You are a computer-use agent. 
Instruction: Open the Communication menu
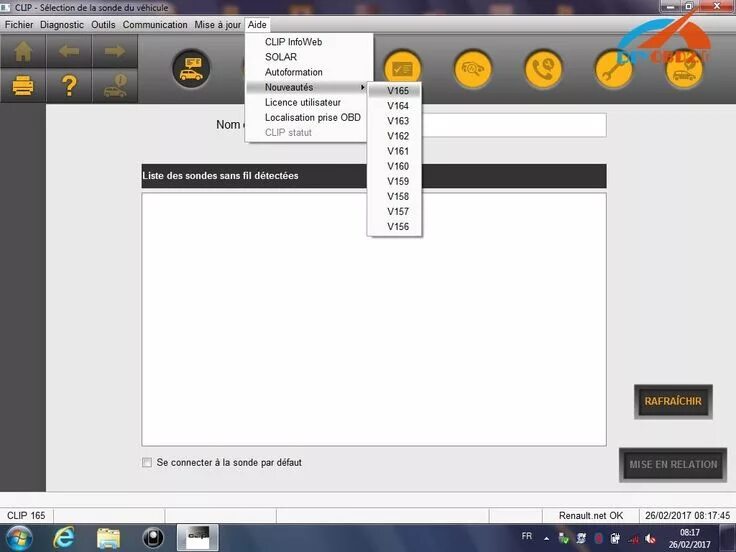[x=155, y=25]
